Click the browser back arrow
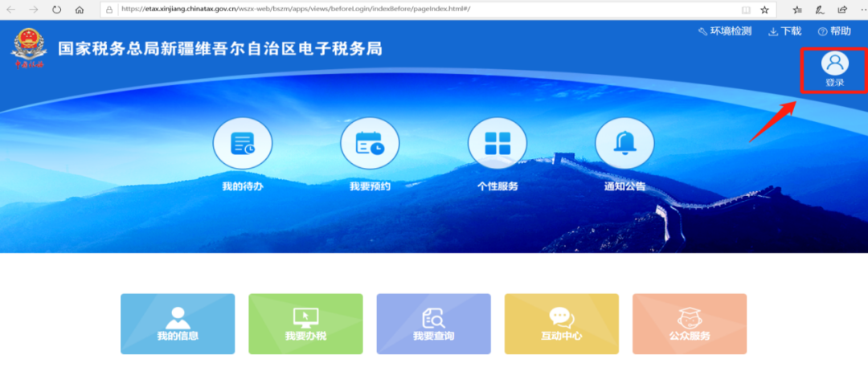Viewport: 868px width, 392px height. pyautogui.click(x=11, y=10)
